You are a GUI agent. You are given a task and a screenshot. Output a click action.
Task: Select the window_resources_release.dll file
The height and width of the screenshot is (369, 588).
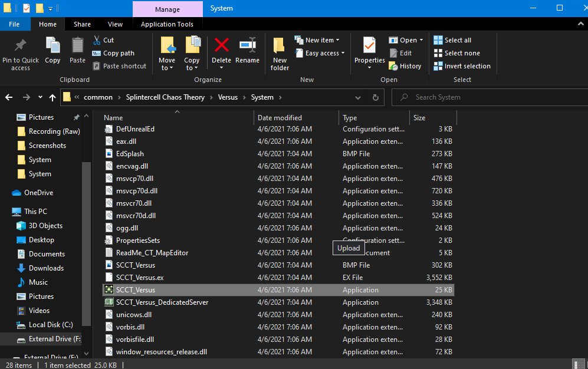point(278,351)
